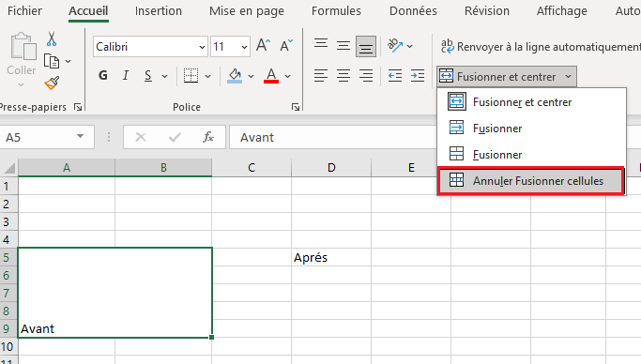Select the first Fusionner menu entry
The image size is (641, 364).
tap(531, 129)
